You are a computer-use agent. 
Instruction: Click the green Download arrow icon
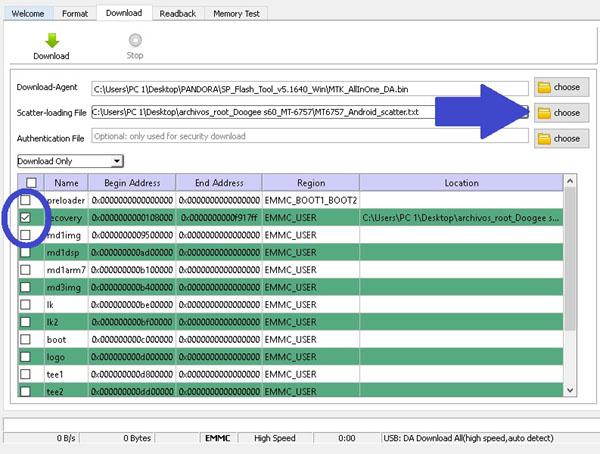[x=52, y=41]
